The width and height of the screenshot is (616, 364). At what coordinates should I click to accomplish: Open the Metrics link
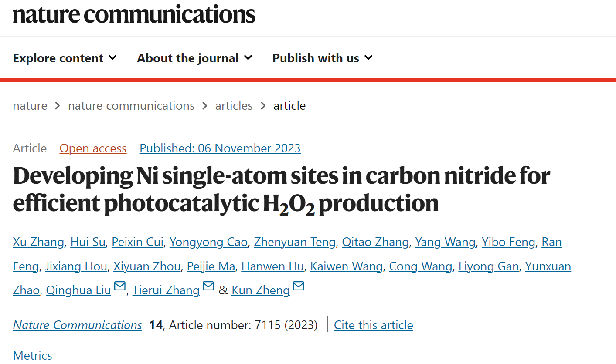tap(32, 356)
